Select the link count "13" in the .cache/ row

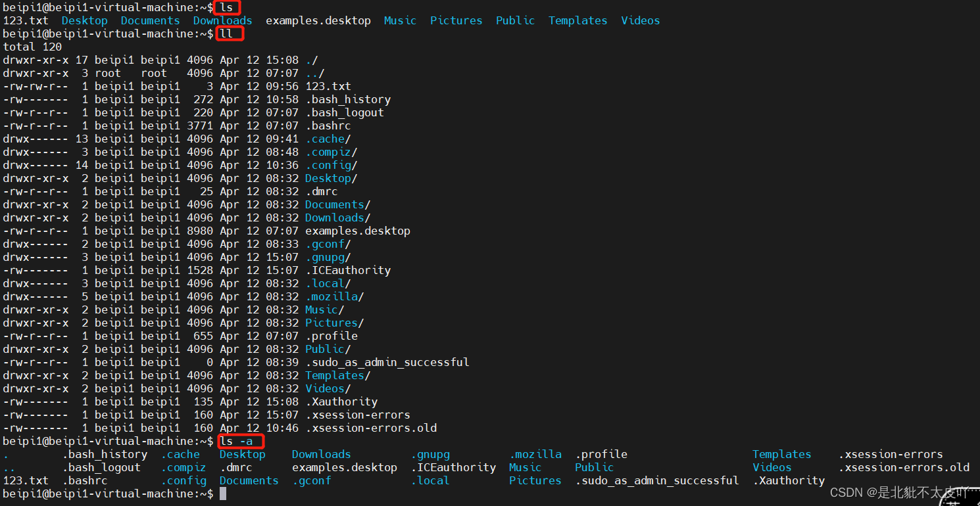82,139
